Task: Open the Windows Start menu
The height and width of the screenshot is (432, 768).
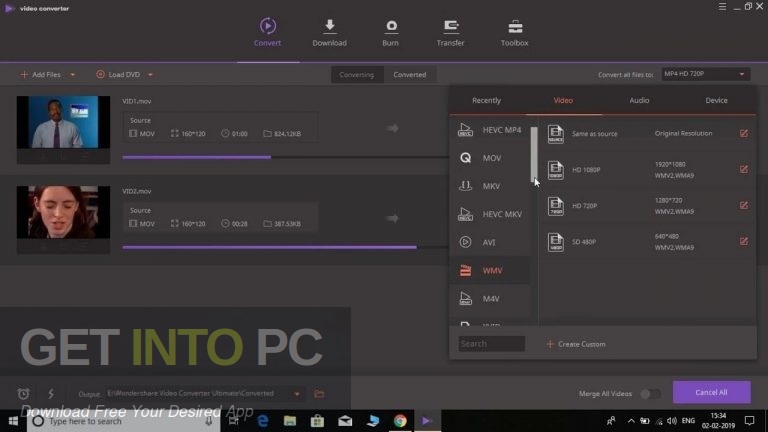Action: (x=13, y=421)
